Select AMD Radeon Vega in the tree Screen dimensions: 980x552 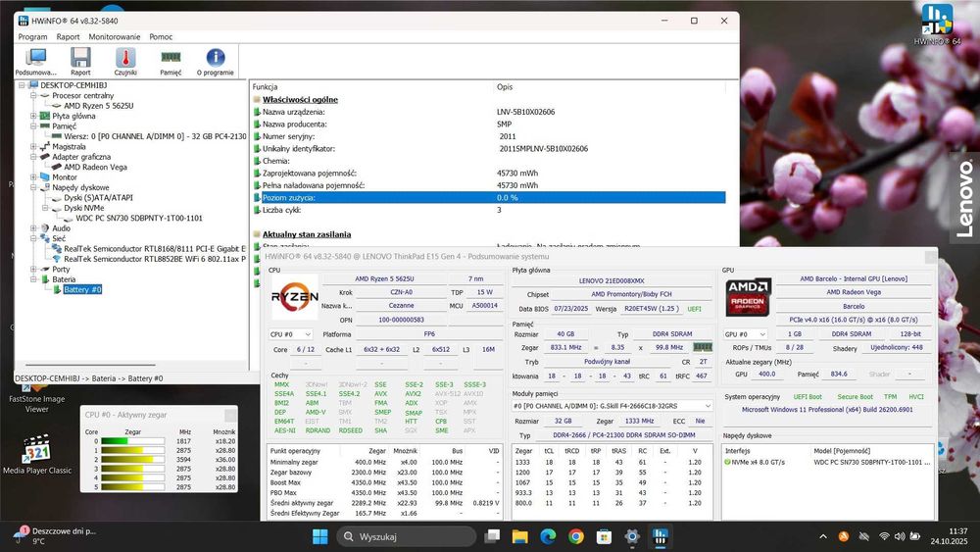[95, 167]
